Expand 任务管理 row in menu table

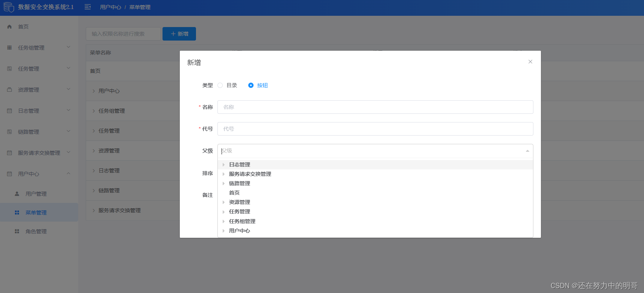(x=94, y=131)
